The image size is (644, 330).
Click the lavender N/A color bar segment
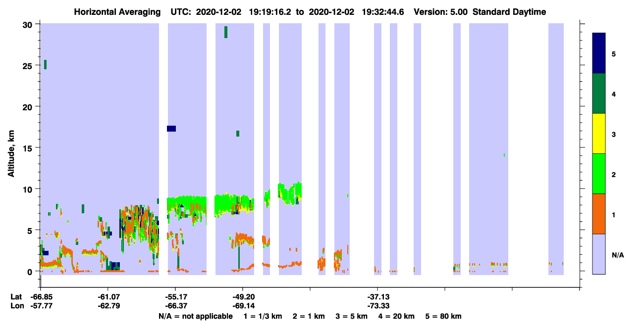599,254
